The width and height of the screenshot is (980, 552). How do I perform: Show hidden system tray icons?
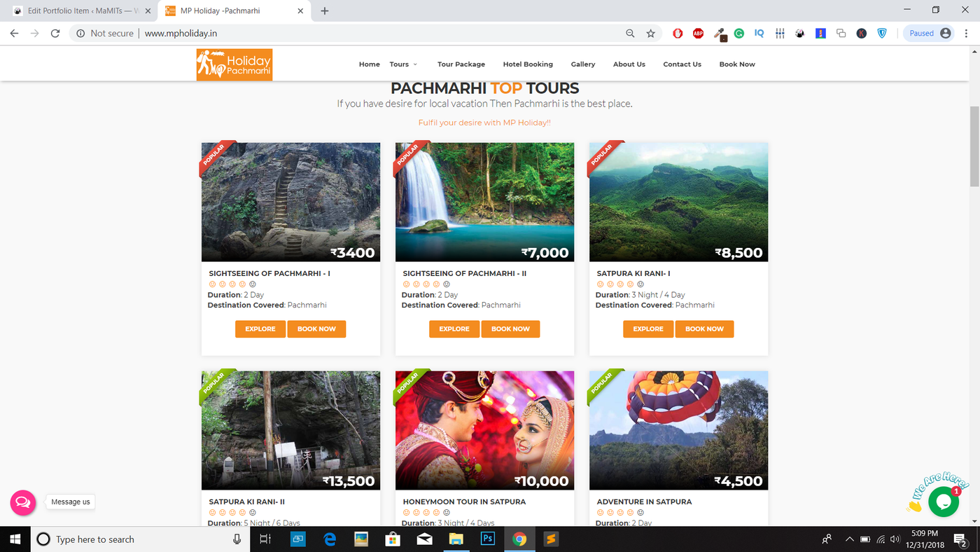[x=850, y=539]
